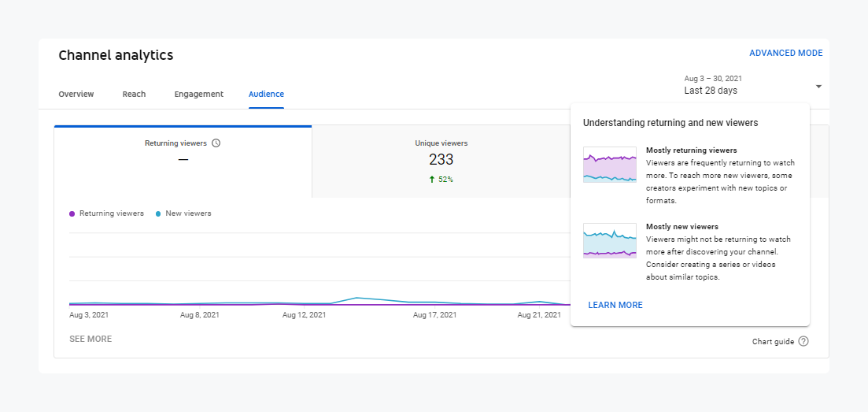Go to the Engagement tab
This screenshot has width=868, height=412.
pyautogui.click(x=199, y=95)
